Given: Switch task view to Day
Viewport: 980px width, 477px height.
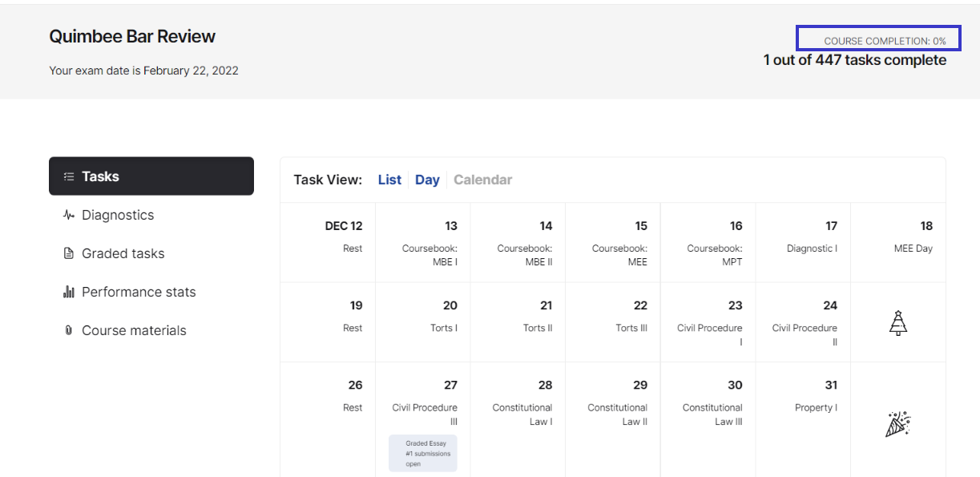Looking at the screenshot, I should [x=427, y=180].
